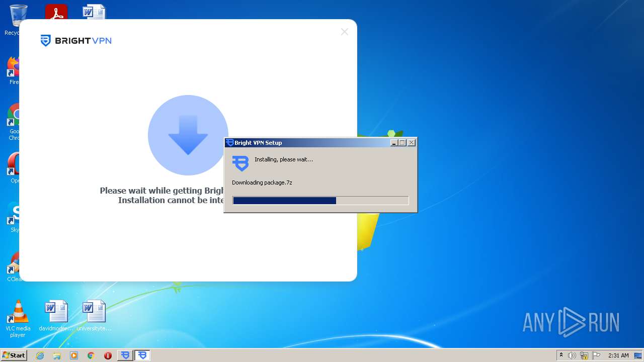This screenshot has height=362, width=644.
Task: Select the davidmoder Word document
Action: [56, 316]
